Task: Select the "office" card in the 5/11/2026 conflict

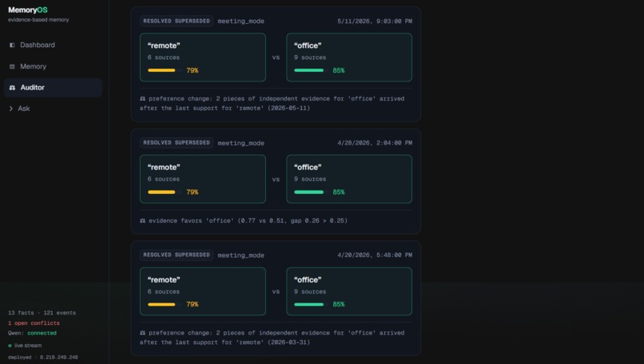Action: (x=349, y=57)
